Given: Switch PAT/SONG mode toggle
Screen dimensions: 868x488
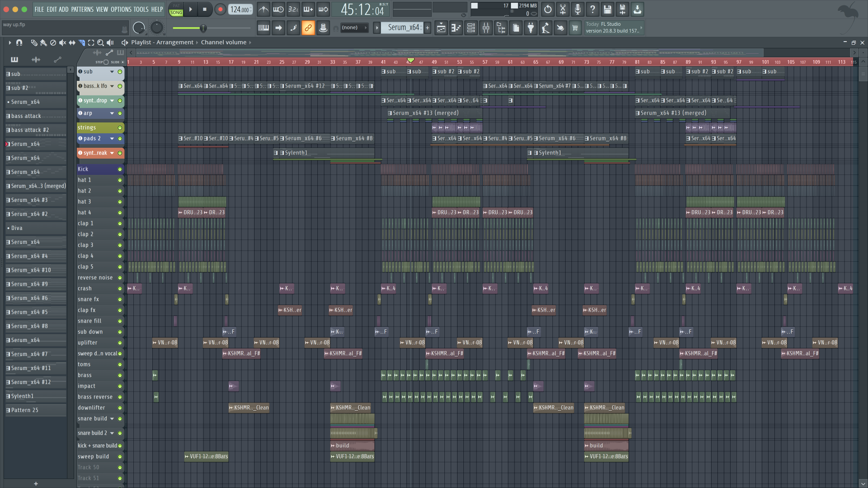Looking at the screenshot, I should click(176, 9).
